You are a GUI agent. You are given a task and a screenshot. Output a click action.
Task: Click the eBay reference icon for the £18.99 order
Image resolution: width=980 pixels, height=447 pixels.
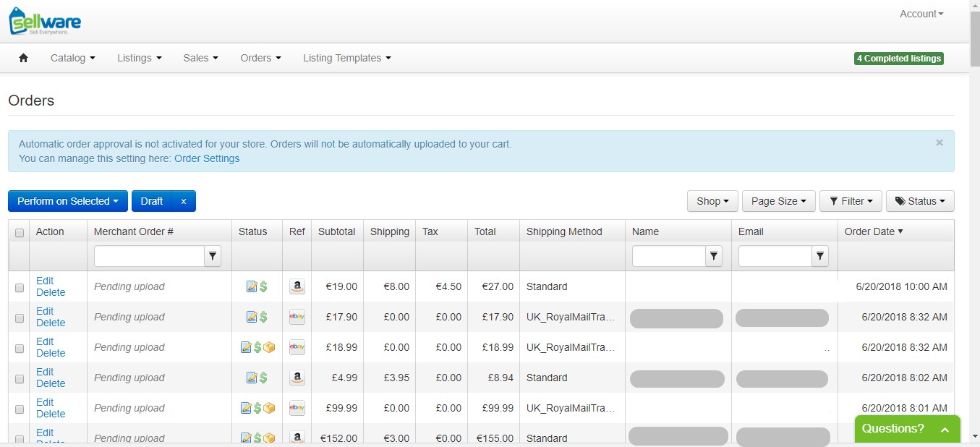point(297,347)
